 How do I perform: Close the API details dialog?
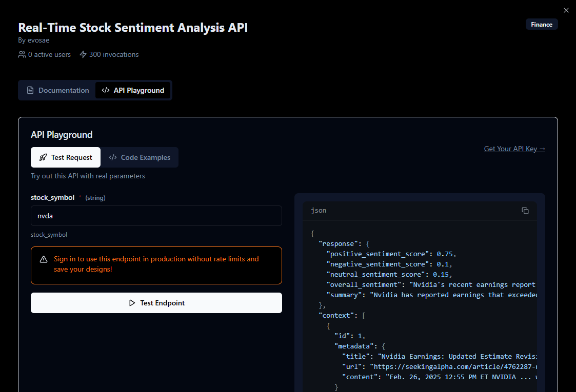pyautogui.click(x=566, y=10)
